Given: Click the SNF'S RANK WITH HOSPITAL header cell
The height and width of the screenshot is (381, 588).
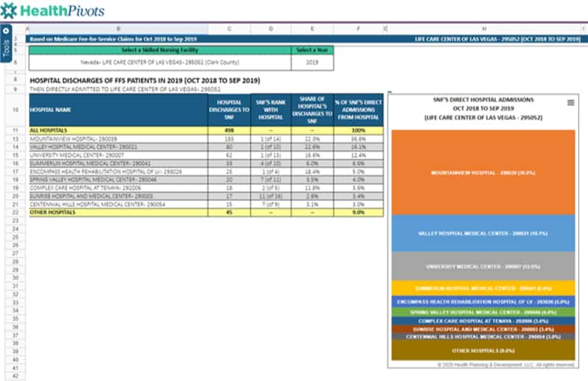Looking at the screenshot, I should pyautogui.click(x=271, y=110).
